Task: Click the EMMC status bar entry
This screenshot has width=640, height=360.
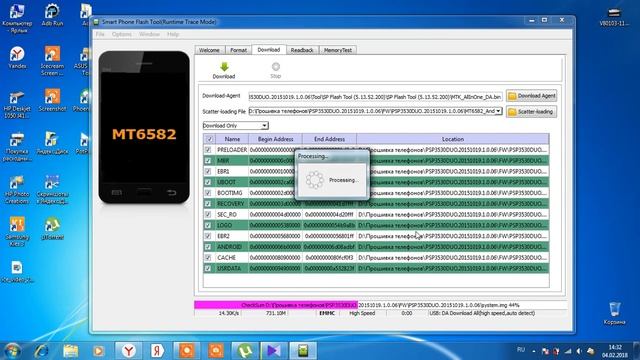Action: pyautogui.click(x=327, y=313)
